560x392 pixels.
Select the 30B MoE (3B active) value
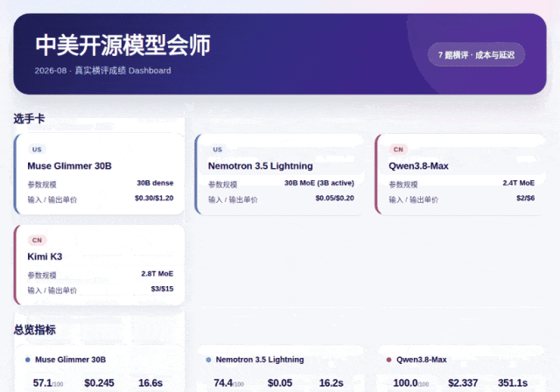click(318, 183)
